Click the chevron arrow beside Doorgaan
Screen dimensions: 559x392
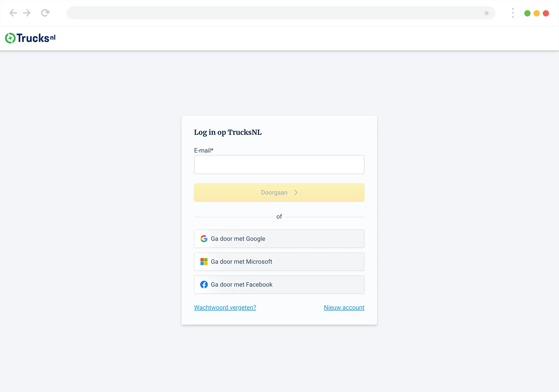296,192
